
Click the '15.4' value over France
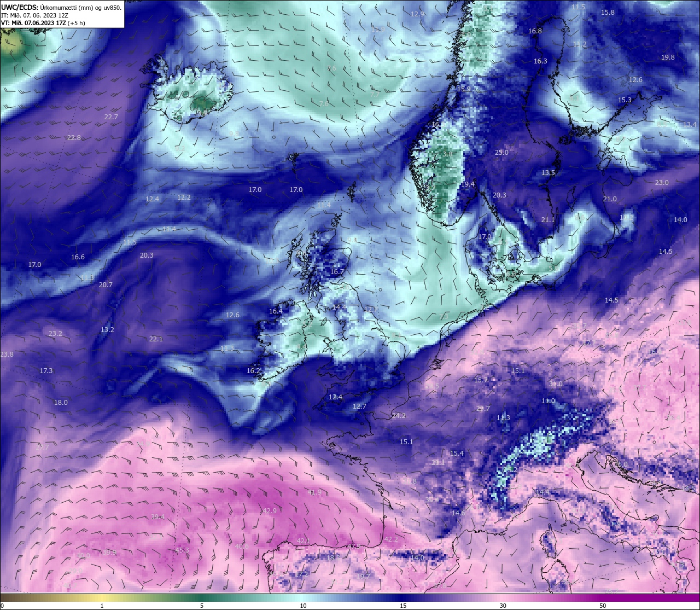click(x=457, y=454)
